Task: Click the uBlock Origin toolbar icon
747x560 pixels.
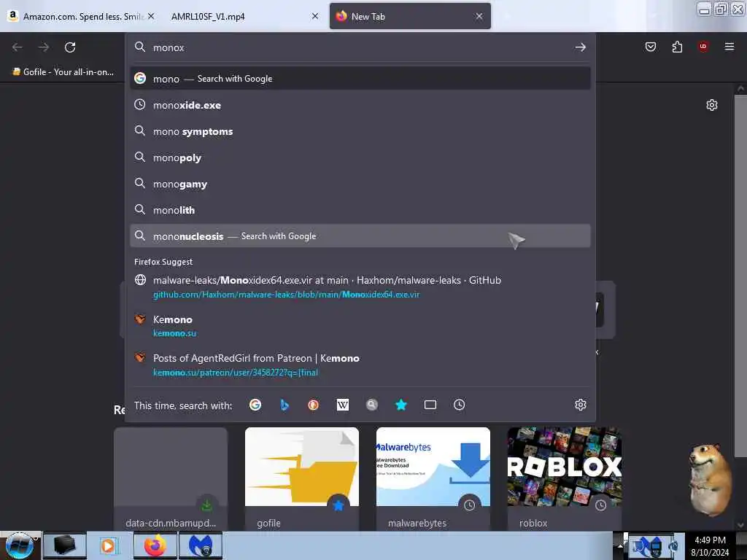Action: pos(703,46)
